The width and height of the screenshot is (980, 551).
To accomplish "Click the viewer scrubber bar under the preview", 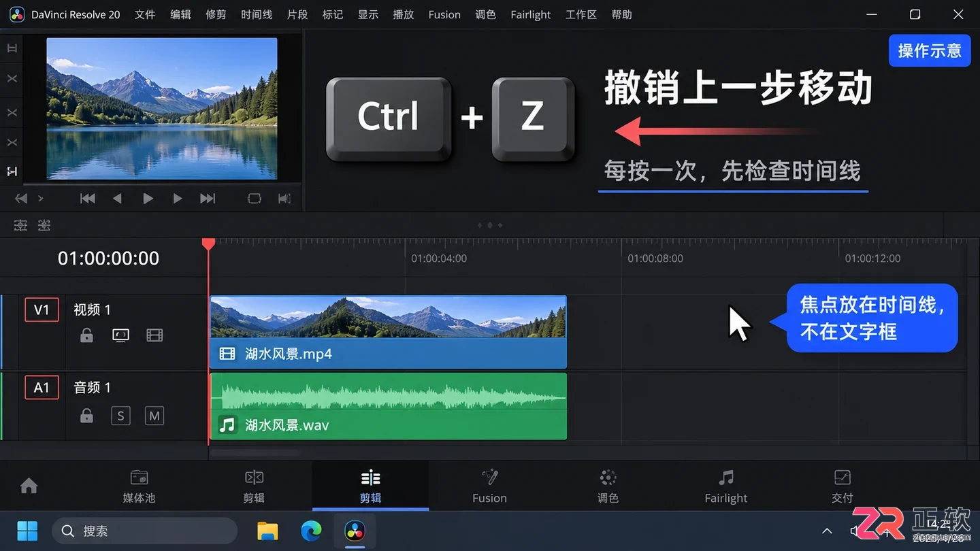I will point(162,184).
